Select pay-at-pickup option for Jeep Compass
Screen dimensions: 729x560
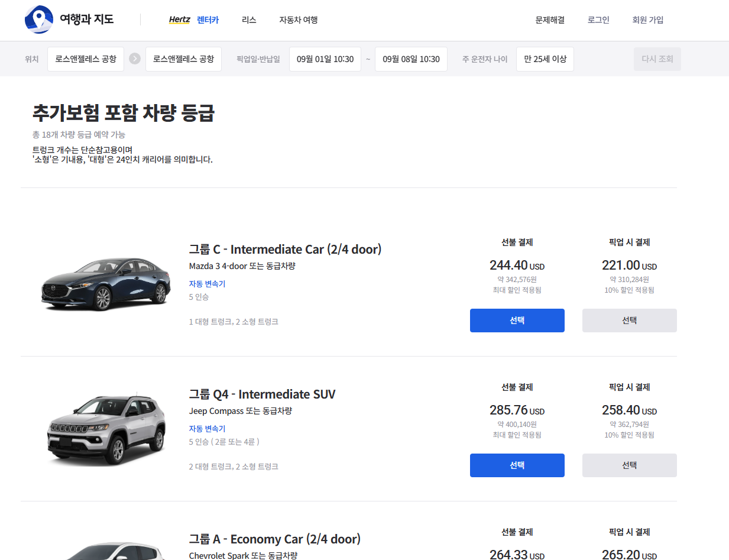click(629, 465)
